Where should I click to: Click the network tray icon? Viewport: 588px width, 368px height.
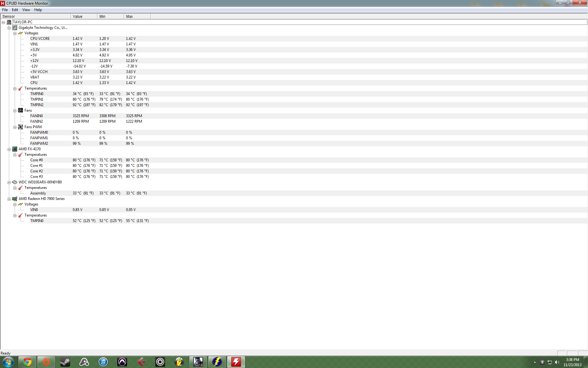[x=550, y=362]
